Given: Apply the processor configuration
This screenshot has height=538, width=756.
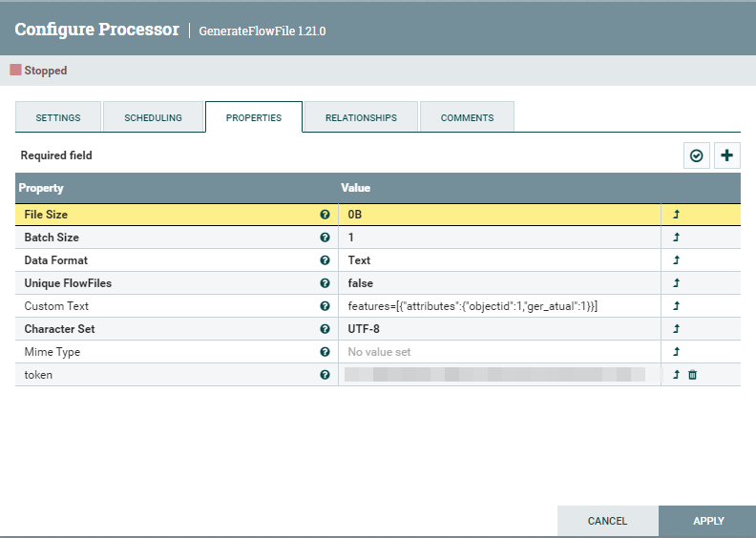Looking at the screenshot, I should pyautogui.click(x=707, y=521).
